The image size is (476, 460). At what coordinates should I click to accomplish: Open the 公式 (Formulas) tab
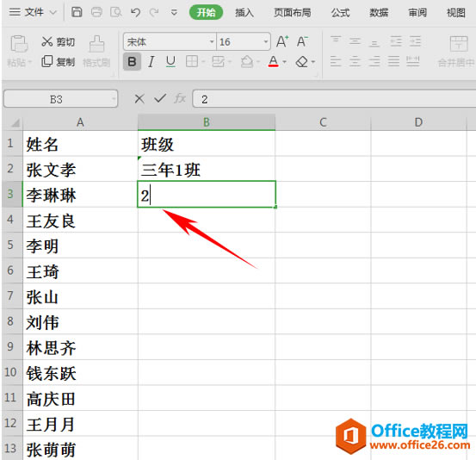click(340, 13)
